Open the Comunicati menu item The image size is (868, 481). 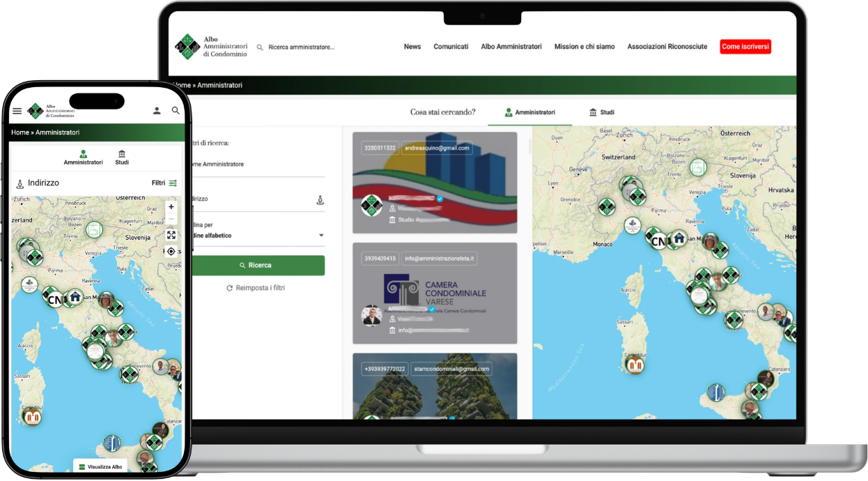pos(451,47)
